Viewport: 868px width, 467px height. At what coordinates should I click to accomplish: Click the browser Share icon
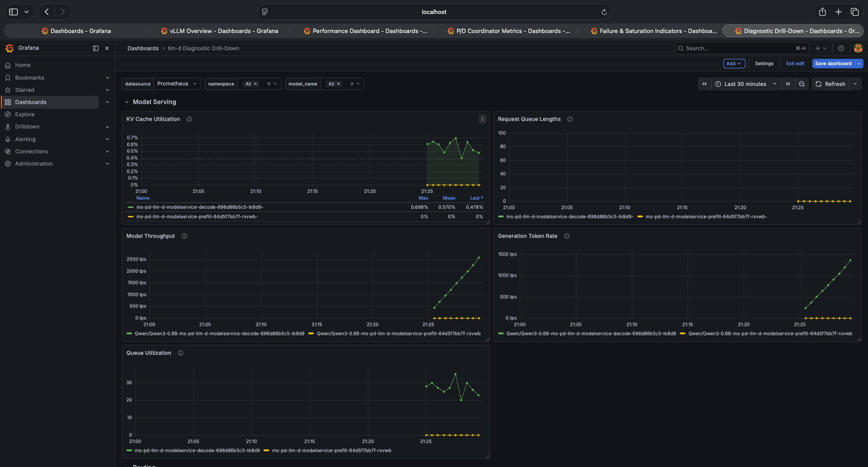pyautogui.click(x=822, y=12)
